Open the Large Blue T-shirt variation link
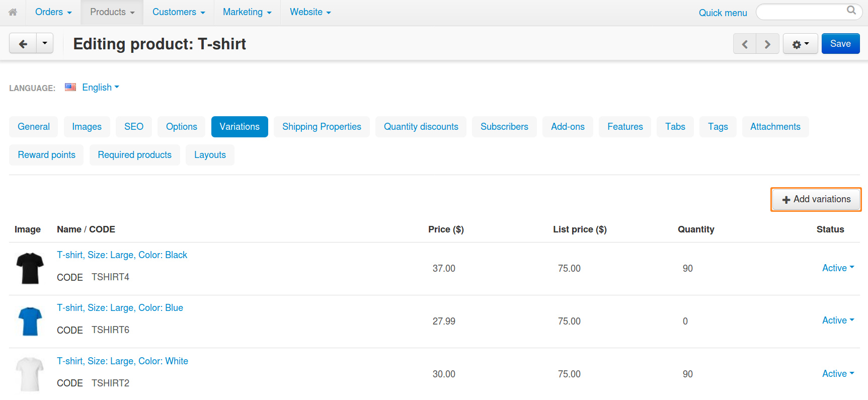 (x=120, y=308)
